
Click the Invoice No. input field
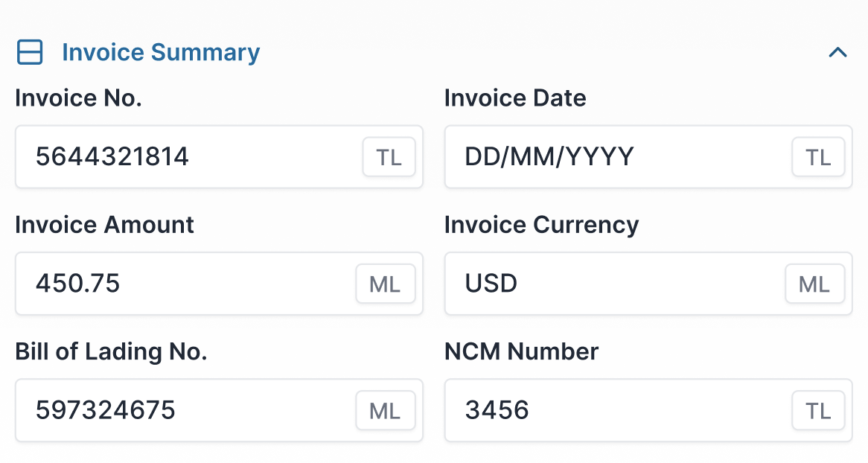coord(186,157)
